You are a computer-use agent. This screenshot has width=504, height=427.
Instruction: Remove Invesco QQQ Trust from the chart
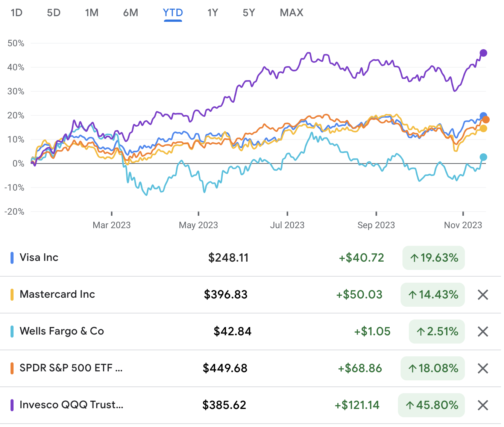(x=483, y=405)
